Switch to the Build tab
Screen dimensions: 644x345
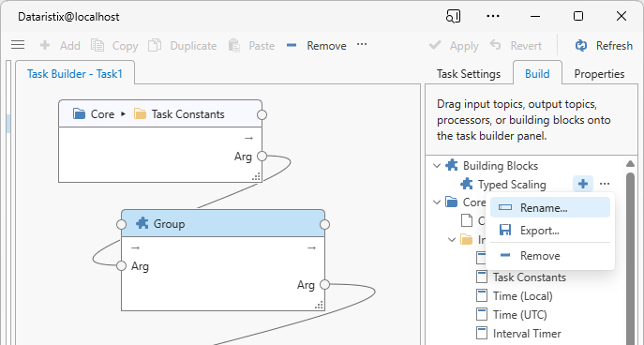coord(537,73)
